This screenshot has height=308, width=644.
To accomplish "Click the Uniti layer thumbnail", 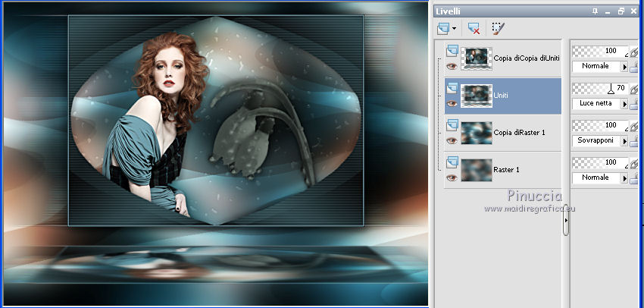I will 477,96.
